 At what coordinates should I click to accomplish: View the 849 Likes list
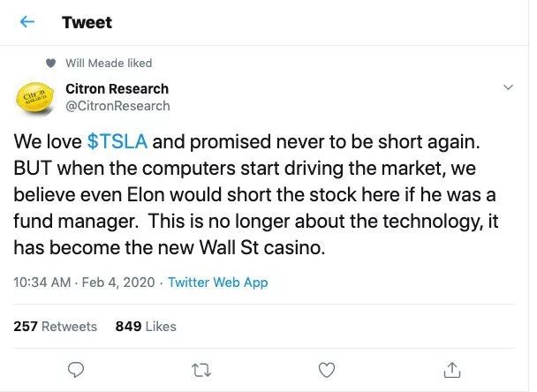[146, 326]
